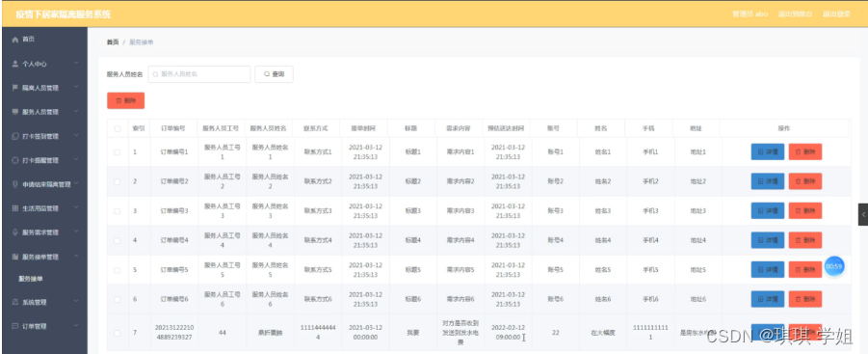Collapse the 服务接单管理 menu chevron

tap(76, 257)
